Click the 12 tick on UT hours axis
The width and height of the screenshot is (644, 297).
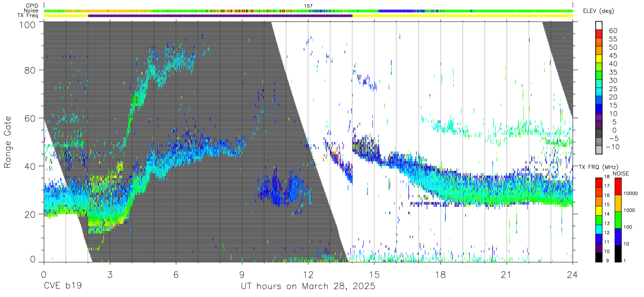click(x=308, y=274)
